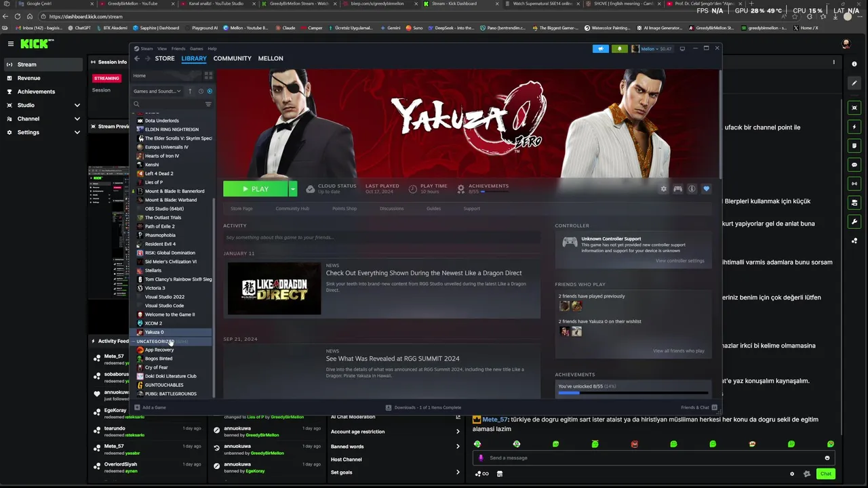Toggle Yakuza 0 favorite heart icon
Screen dimensions: 868x488
coord(706,189)
